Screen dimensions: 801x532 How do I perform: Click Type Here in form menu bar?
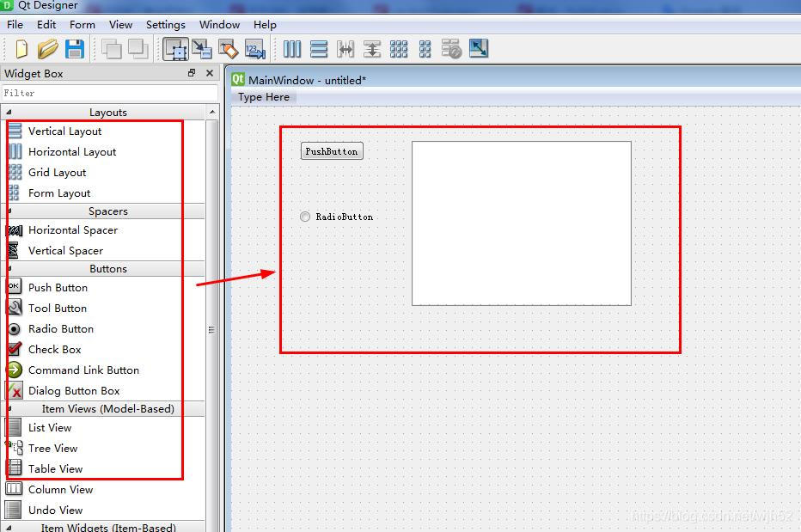[264, 97]
